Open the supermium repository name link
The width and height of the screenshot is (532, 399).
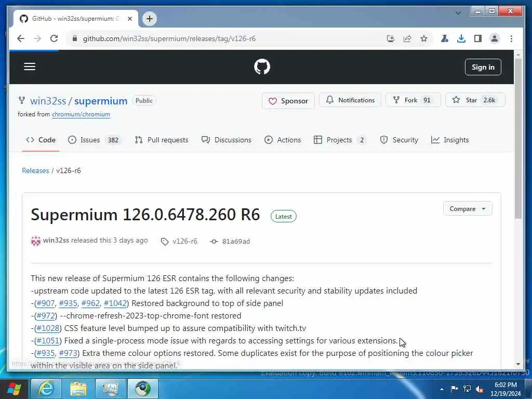pos(101,101)
